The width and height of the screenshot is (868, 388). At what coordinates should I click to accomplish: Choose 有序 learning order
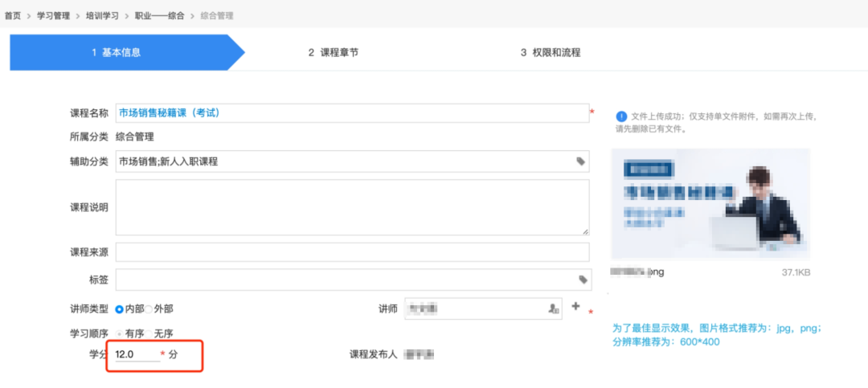119,333
